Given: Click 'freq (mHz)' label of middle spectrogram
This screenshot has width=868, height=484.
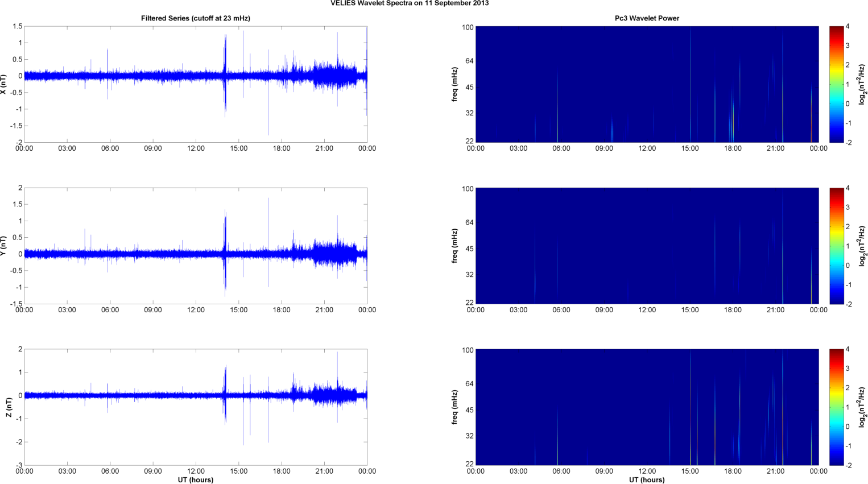Looking at the screenshot, I should tap(454, 246).
